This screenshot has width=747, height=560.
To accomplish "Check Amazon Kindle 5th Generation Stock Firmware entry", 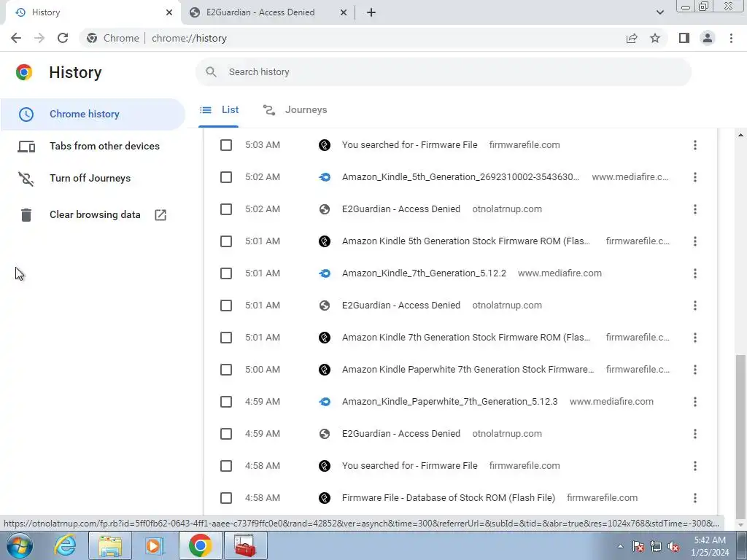I will point(226,241).
